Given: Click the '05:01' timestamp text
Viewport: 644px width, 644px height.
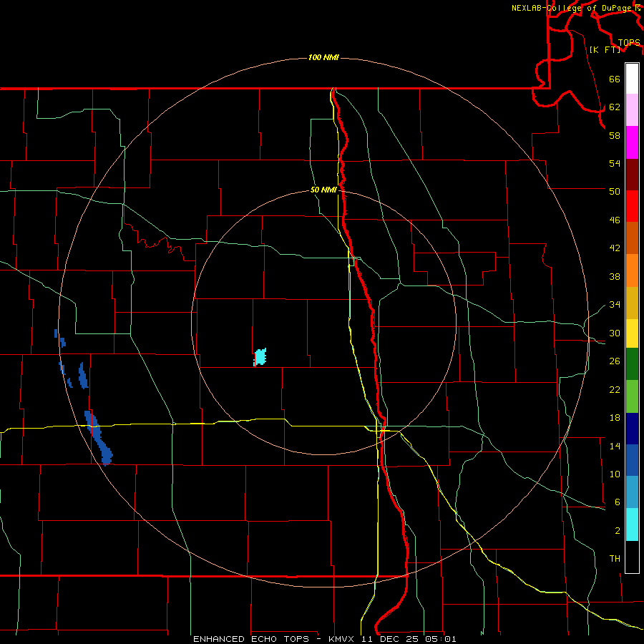Looking at the screenshot, I should pos(441,639).
